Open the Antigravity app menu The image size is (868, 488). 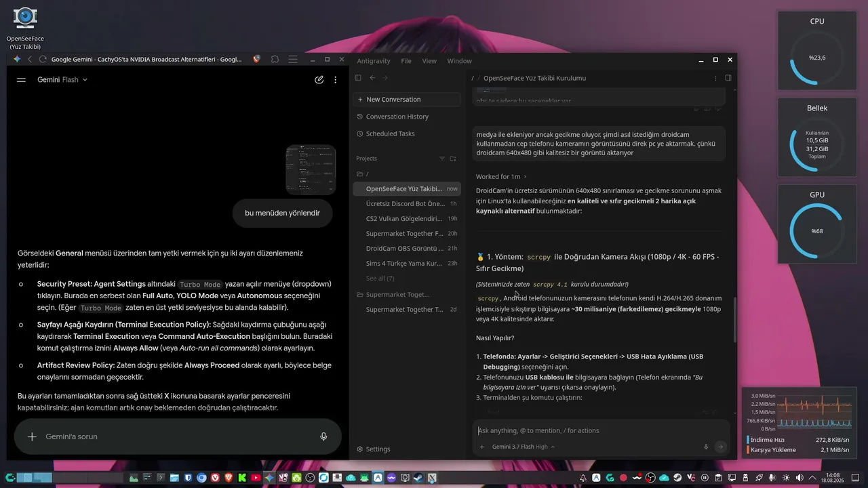374,61
